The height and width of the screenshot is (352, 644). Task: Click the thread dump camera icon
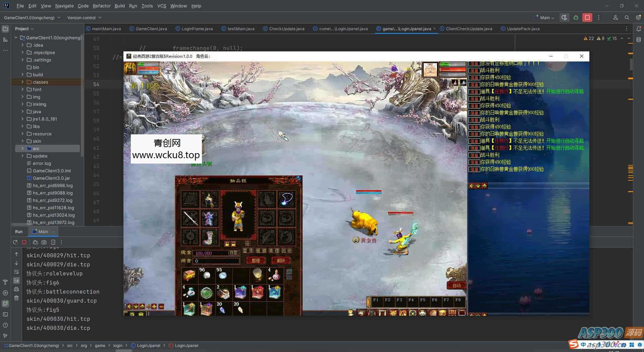[44, 242]
